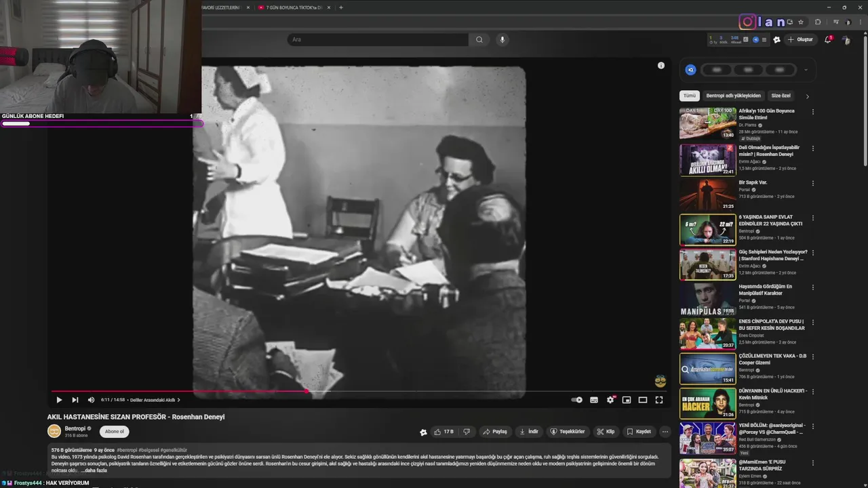Like the video with thumbs up

tap(444, 432)
